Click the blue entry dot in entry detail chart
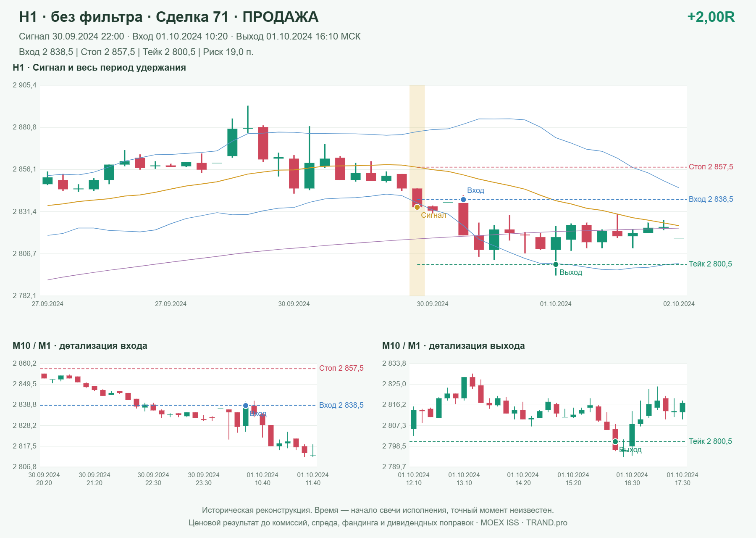 coord(246,406)
